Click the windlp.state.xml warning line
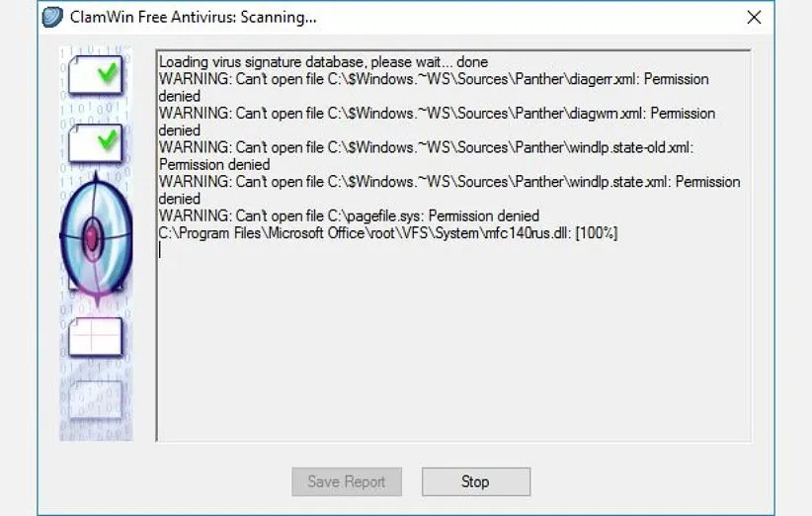Screen dimensions: 812x516 click(x=448, y=182)
